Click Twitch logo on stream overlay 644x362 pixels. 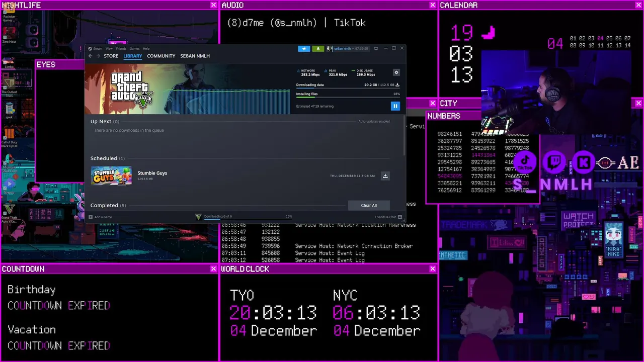pos(554,162)
